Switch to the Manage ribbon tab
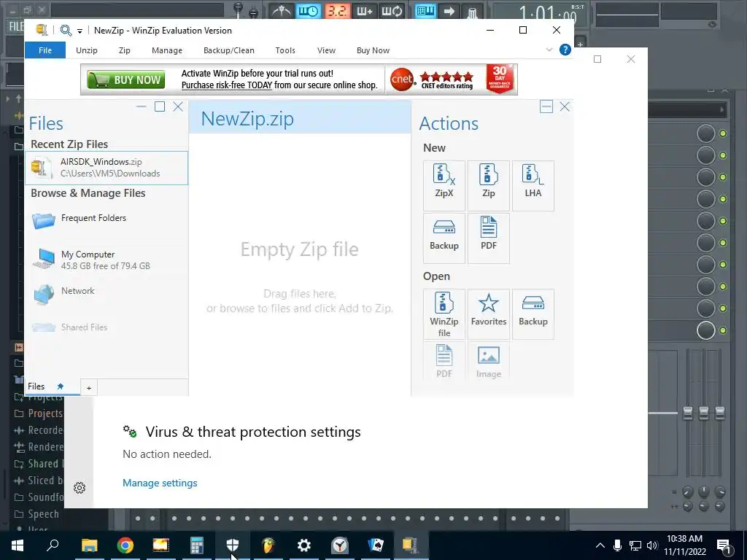Viewport: 747px width, 560px height. [167, 50]
